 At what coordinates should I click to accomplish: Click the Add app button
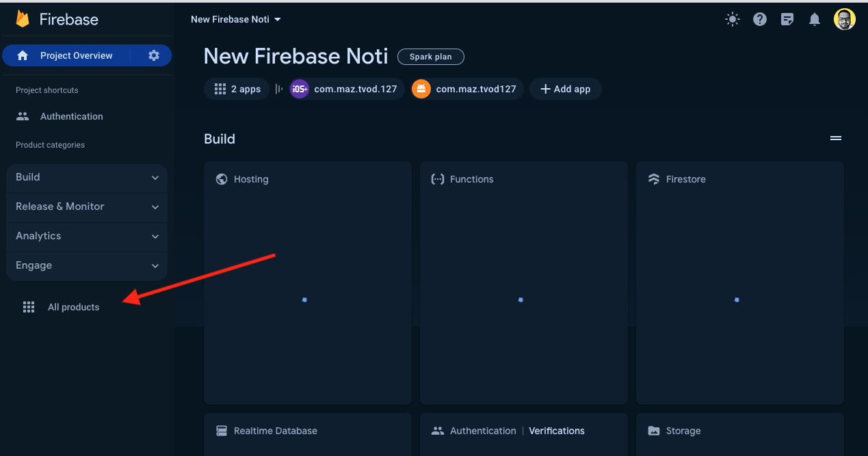coord(565,89)
